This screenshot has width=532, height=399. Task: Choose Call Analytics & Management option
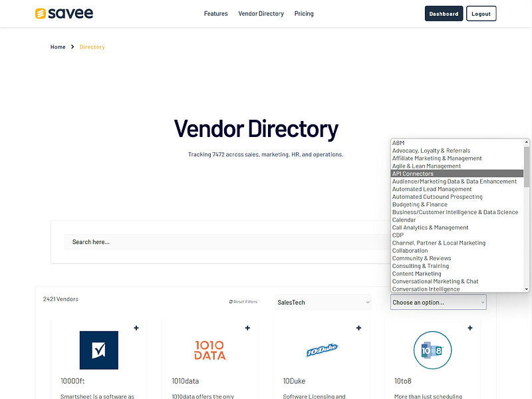pos(457,227)
